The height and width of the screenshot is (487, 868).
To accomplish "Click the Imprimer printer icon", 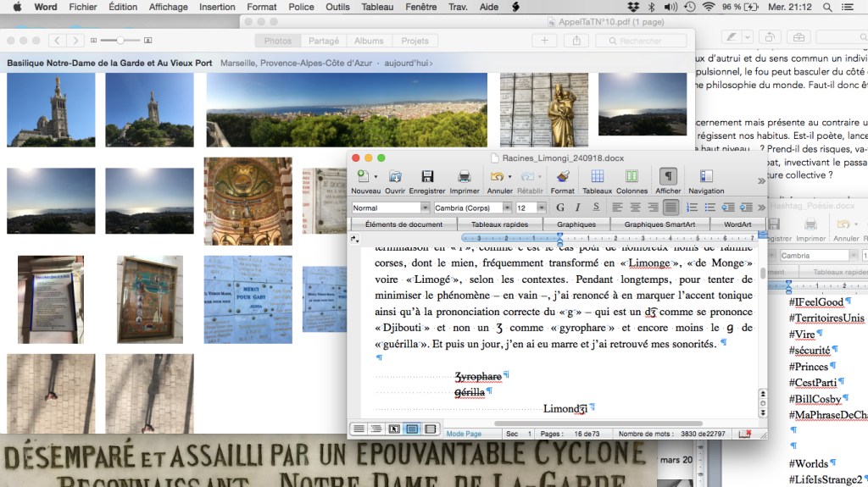I will pyautogui.click(x=464, y=177).
